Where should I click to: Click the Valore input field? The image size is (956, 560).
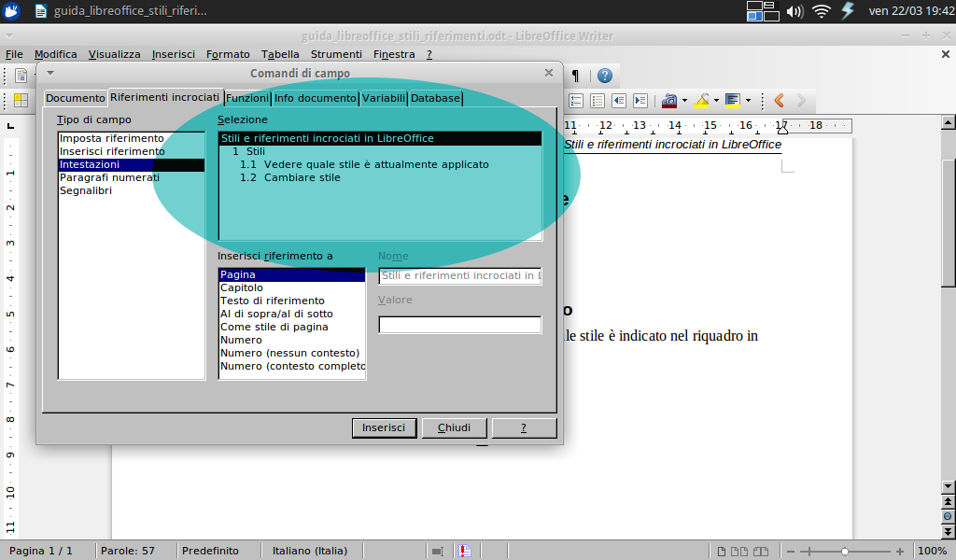click(460, 325)
